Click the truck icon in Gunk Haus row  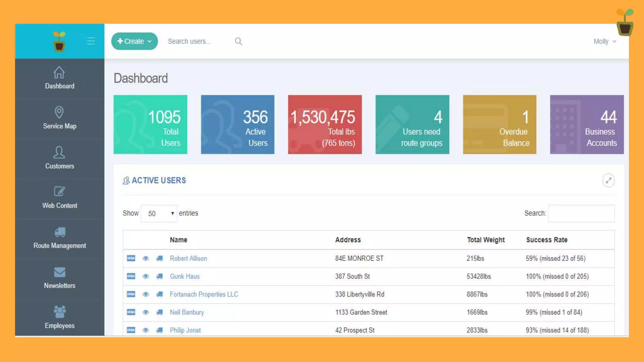pos(160,277)
